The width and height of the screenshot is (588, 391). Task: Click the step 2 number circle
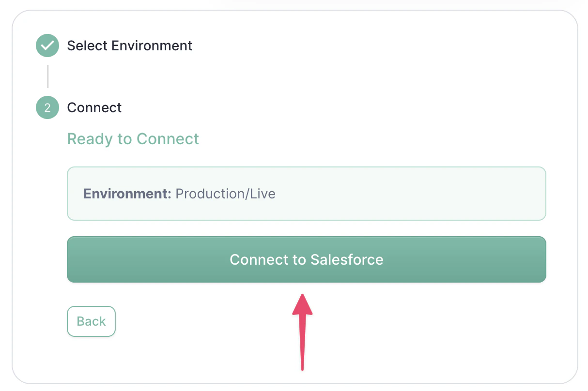[x=47, y=107]
